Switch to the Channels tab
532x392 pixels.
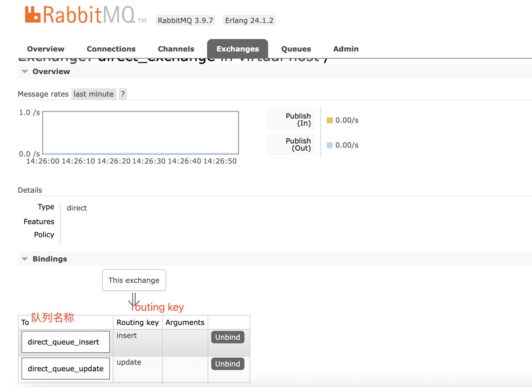click(176, 49)
